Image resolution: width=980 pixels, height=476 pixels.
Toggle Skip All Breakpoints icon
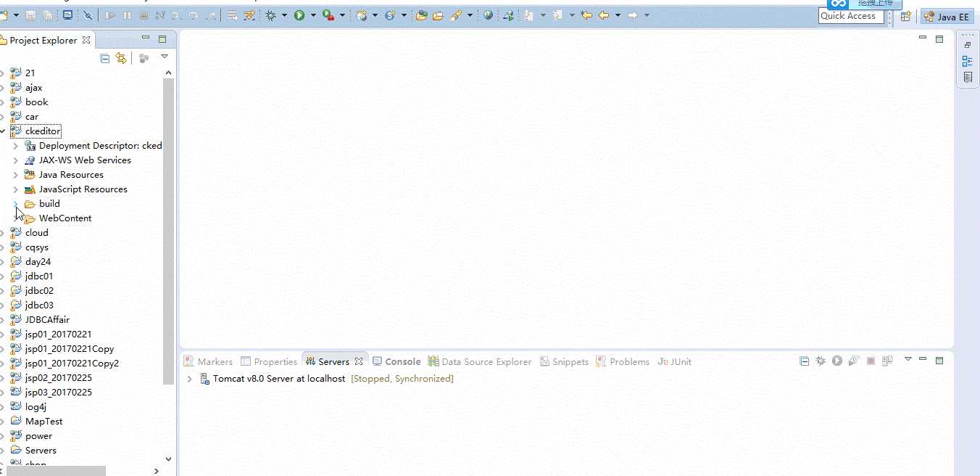point(88,15)
